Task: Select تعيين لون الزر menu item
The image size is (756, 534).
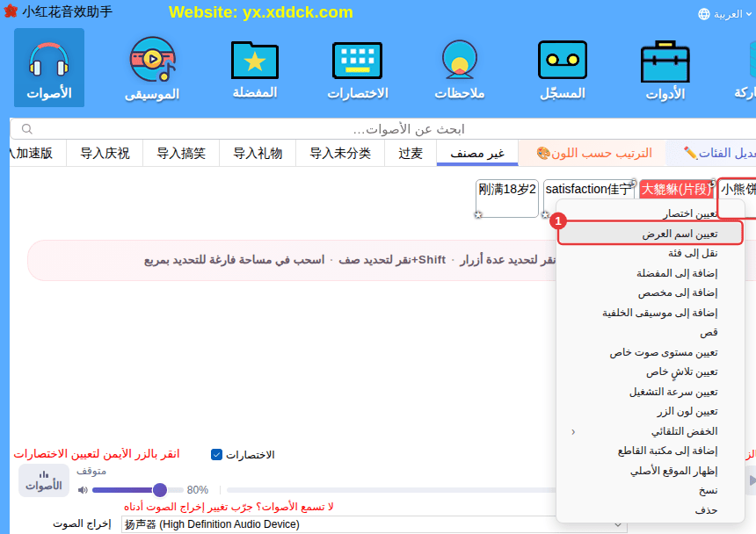Action: click(x=651, y=412)
